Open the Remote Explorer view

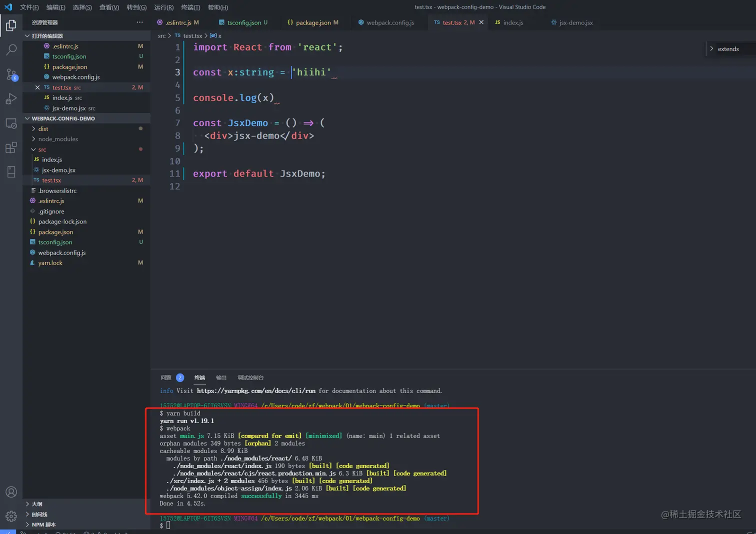tap(11, 123)
